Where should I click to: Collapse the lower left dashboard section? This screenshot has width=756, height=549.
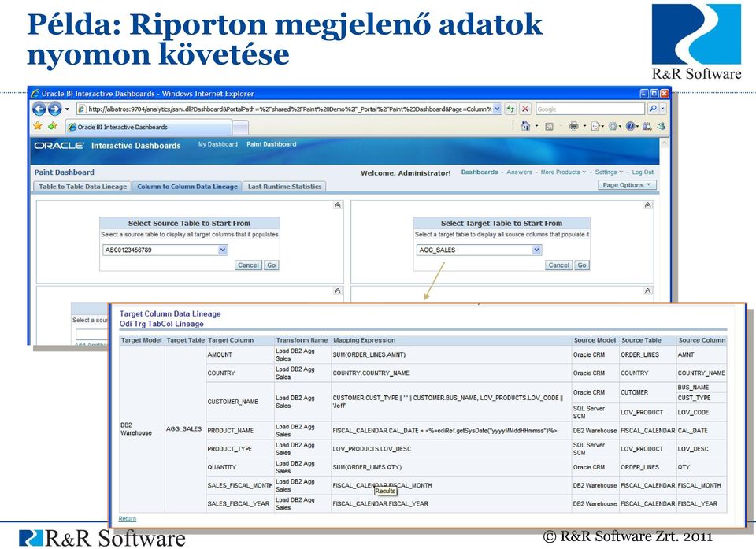click(x=338, y=291)
